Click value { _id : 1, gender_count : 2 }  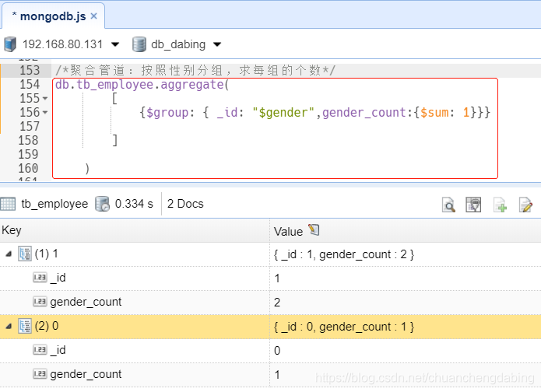(x=344, y=254)
